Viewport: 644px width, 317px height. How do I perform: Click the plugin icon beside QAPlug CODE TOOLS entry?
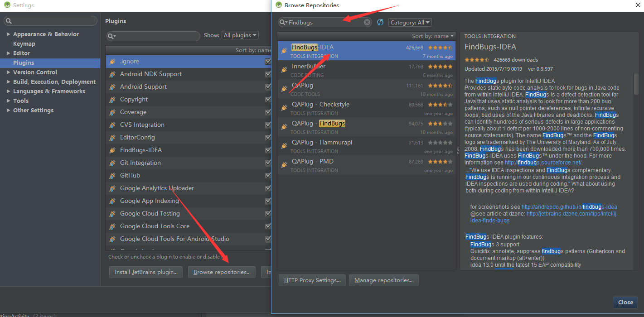[x=284, y=89]
